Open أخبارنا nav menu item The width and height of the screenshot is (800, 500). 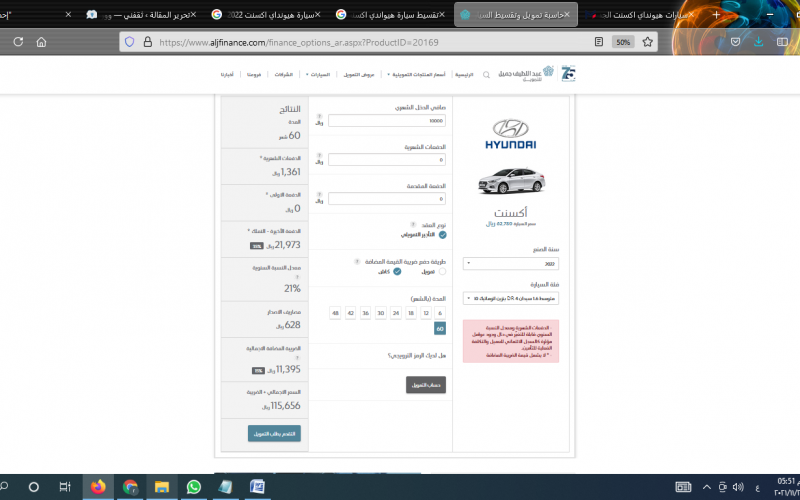(227, 74)
